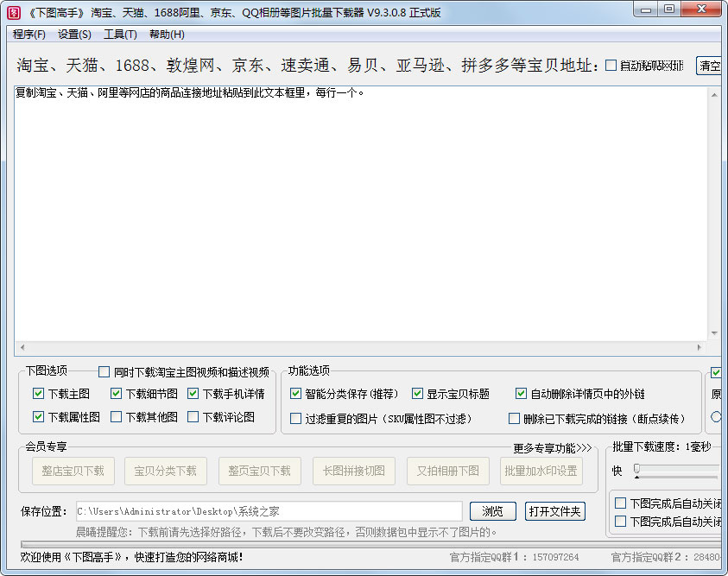
Task: Toggle 智能分类保存(推荐) checkbox
Action: 295,394
